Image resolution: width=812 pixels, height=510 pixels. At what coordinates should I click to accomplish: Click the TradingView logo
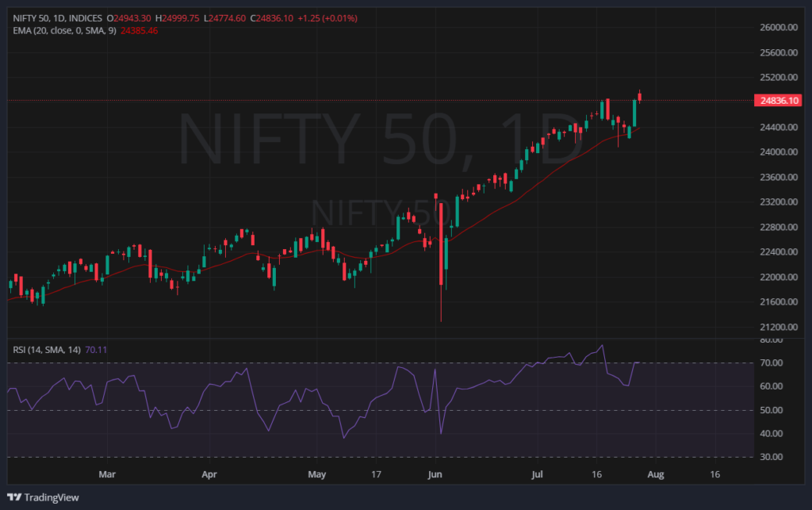click(43, 497)
